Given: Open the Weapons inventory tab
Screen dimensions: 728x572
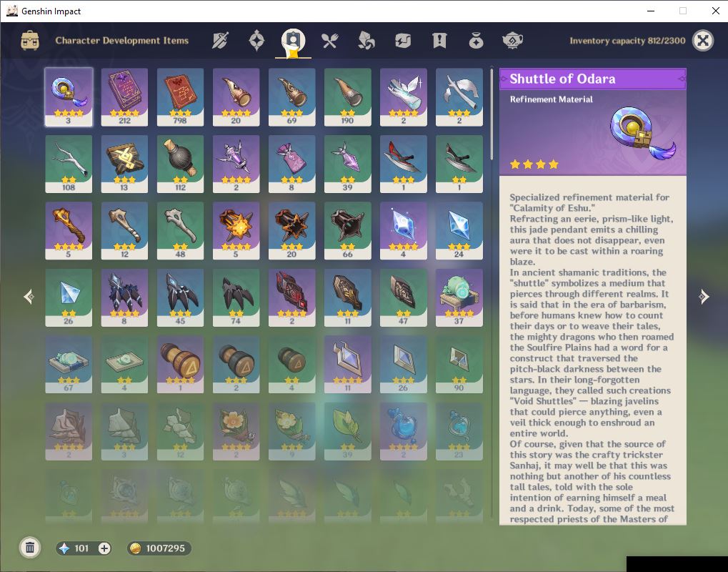Looking at the screenshot, I should 220,41.
